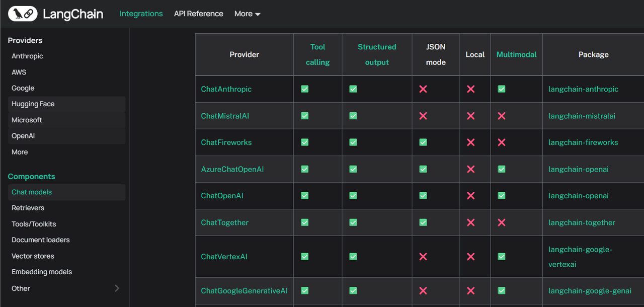Open the langchain-google-vertexai package link

point(581,257)
